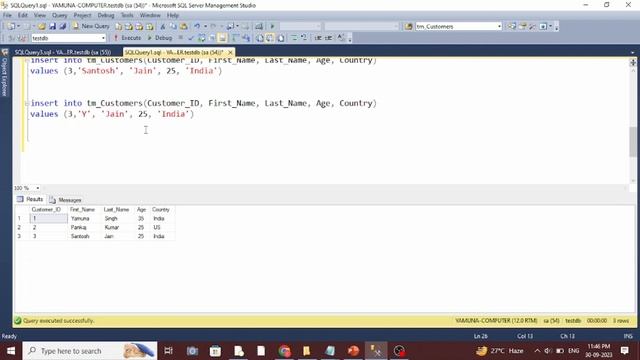This screenshot has height=360, width=640.
Task: Click the Change Connection icon
Action: tap(22, 38)
